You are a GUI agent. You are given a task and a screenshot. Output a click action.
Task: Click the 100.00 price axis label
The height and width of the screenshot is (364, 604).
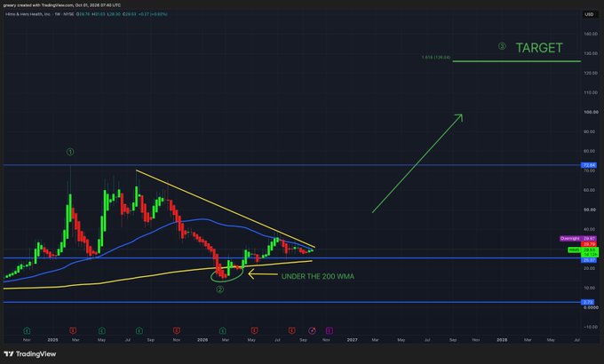(x=591, y=112)
